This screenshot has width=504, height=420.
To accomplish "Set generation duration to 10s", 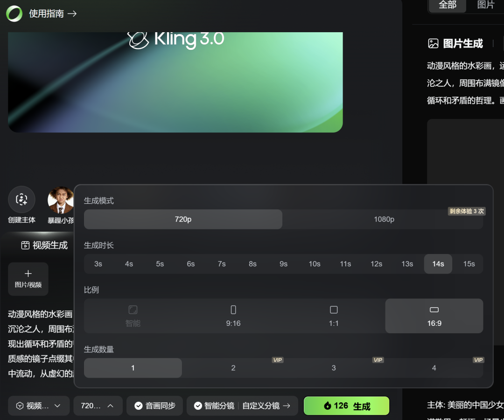I will point(315,264).
